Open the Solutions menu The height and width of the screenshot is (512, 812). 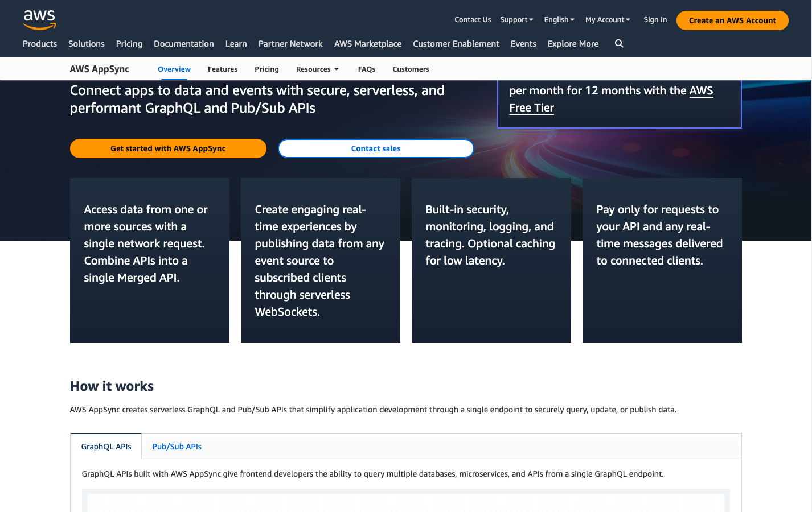click(87, 44)
